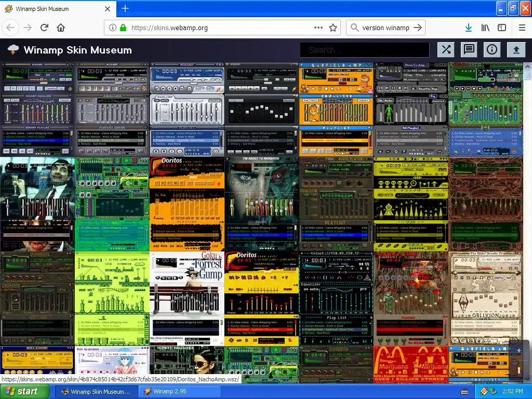Open the Trinity Reloaded skin thumbnail

[x=187, y=365]
